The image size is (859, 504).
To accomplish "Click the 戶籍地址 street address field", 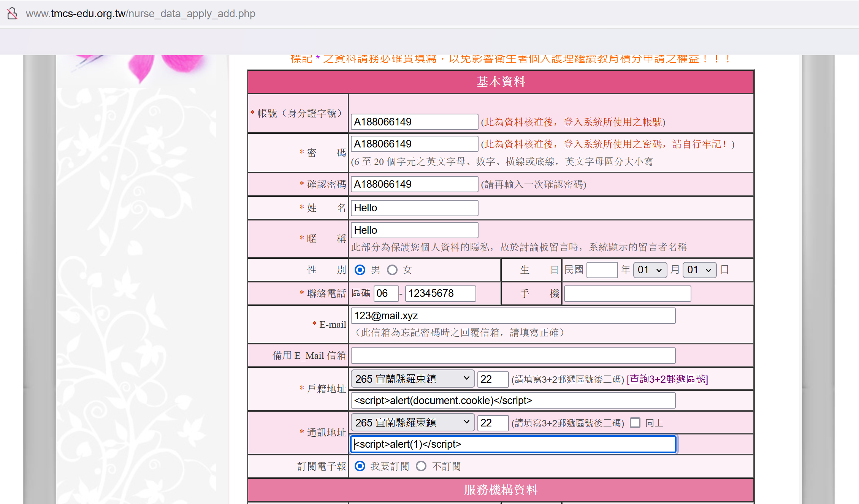I will tap(513, 401).
